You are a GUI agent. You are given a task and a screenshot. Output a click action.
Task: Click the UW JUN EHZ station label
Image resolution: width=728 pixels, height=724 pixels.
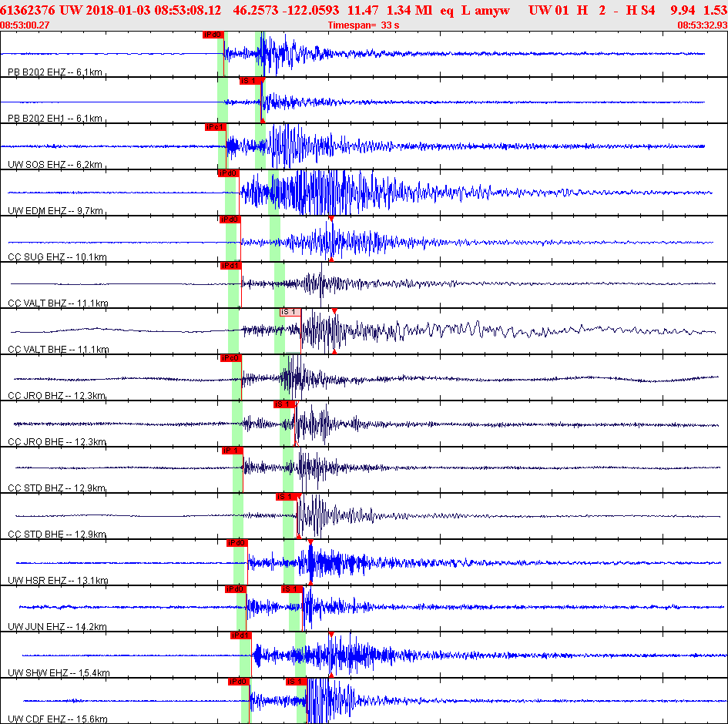tap(57, 626)
